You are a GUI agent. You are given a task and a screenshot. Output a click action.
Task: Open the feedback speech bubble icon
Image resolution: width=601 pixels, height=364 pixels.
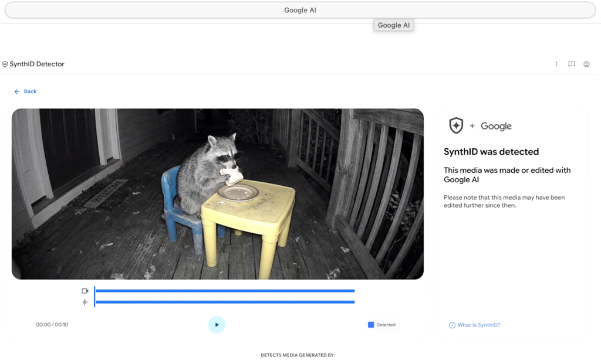(572, 64)
